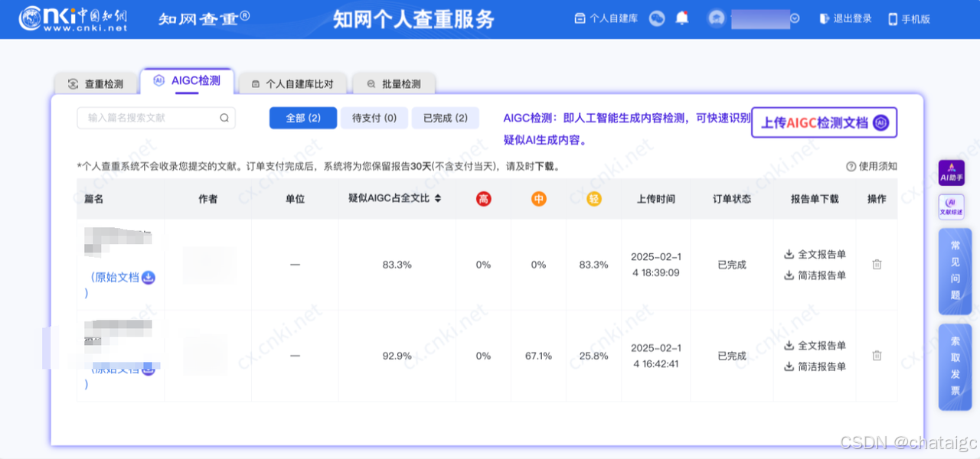Viewport: 980px width, 459px height.
Task: Open the notification bell
Action: pos(681,18)
